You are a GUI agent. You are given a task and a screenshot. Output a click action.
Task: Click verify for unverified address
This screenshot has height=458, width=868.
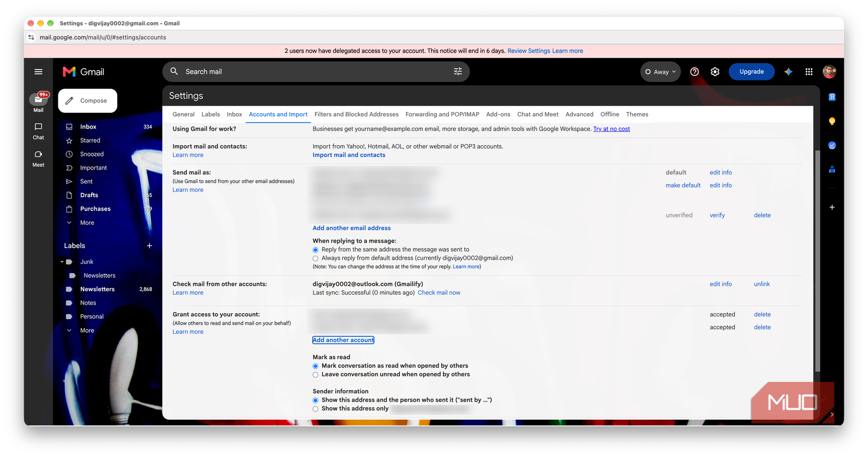tap(717, 215)
